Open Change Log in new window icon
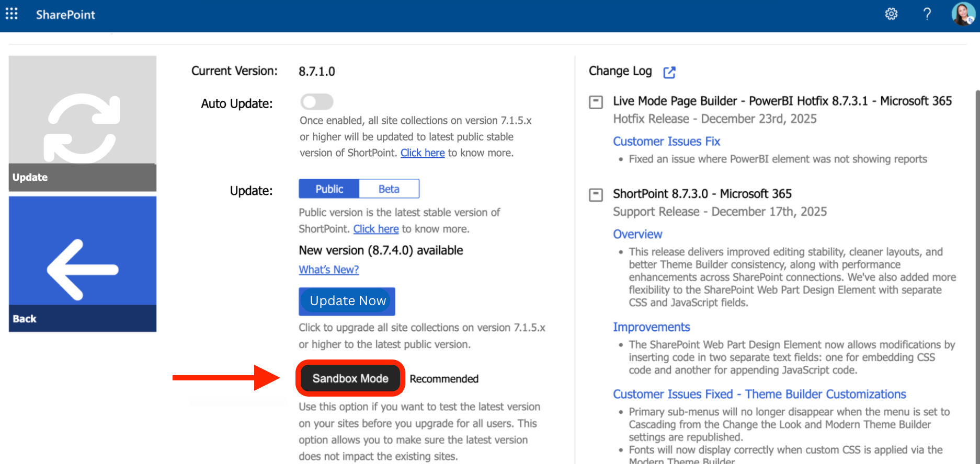Image resolution: width=980 pixels, height=464 pixels. (x=669, y=72)
